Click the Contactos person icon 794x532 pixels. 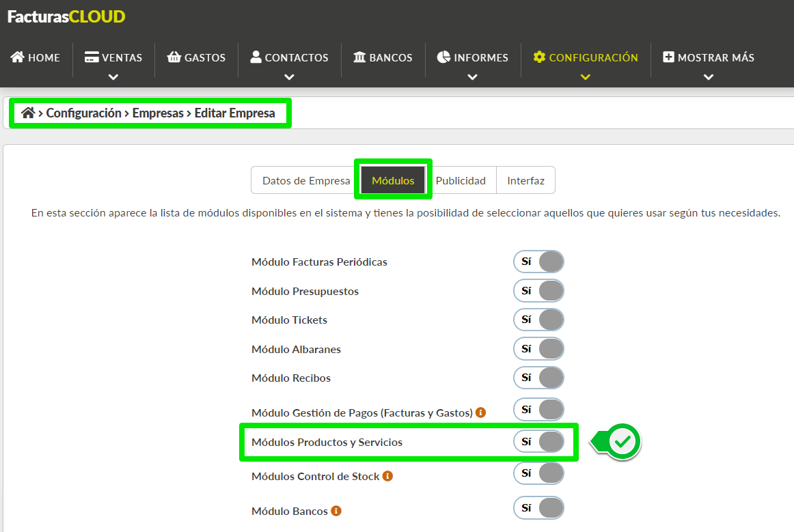[256, 57]
